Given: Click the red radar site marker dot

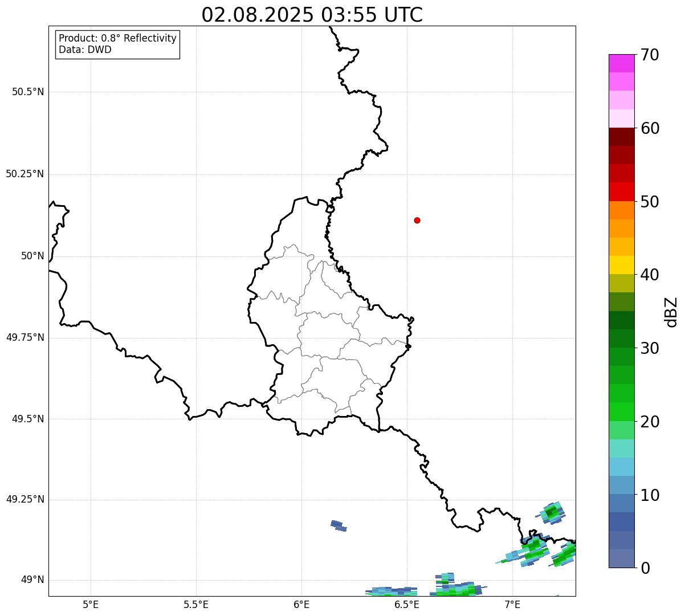Looking at the screenshot, I should click(417, 220).
